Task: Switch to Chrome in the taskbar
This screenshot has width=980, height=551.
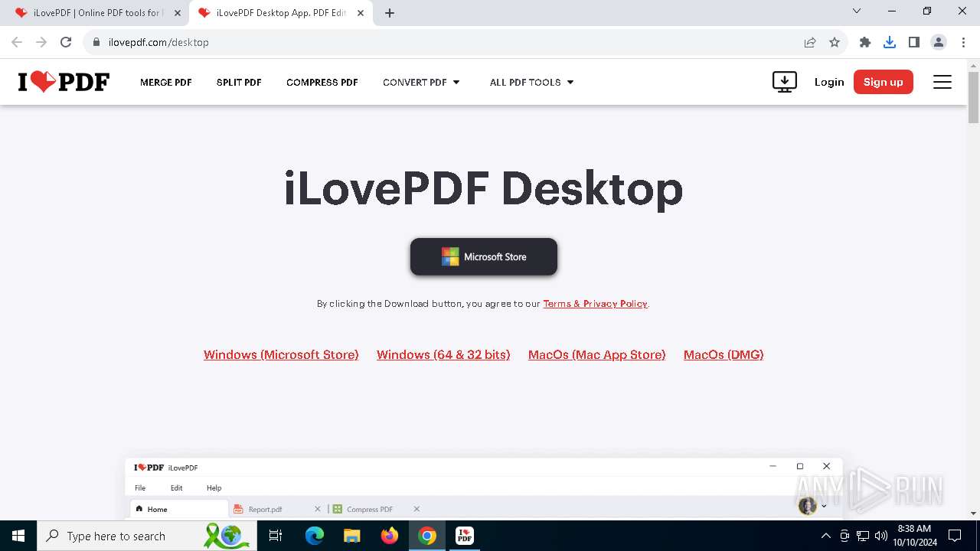Action: coord(427,536)
